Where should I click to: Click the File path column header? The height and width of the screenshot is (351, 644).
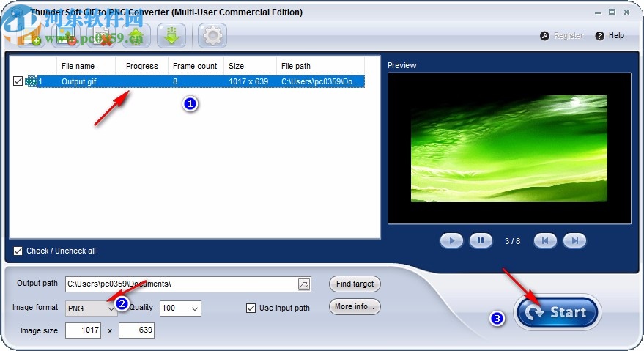click(x=320, y=66)
